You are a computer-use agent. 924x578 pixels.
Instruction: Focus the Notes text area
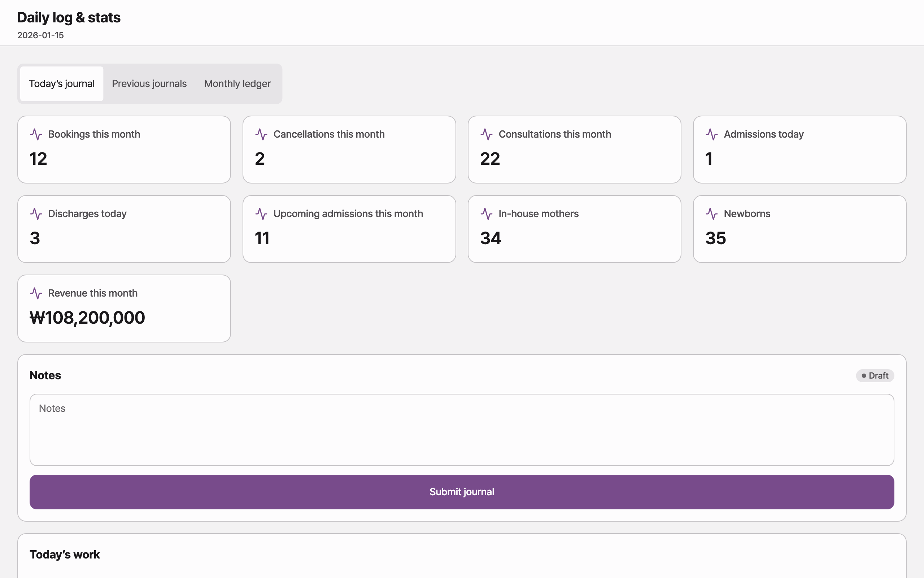(462, 430)
